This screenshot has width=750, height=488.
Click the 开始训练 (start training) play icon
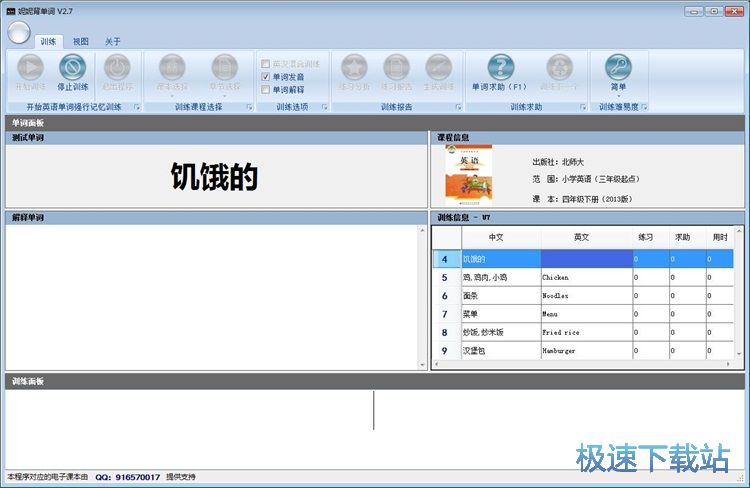point(30,68)
